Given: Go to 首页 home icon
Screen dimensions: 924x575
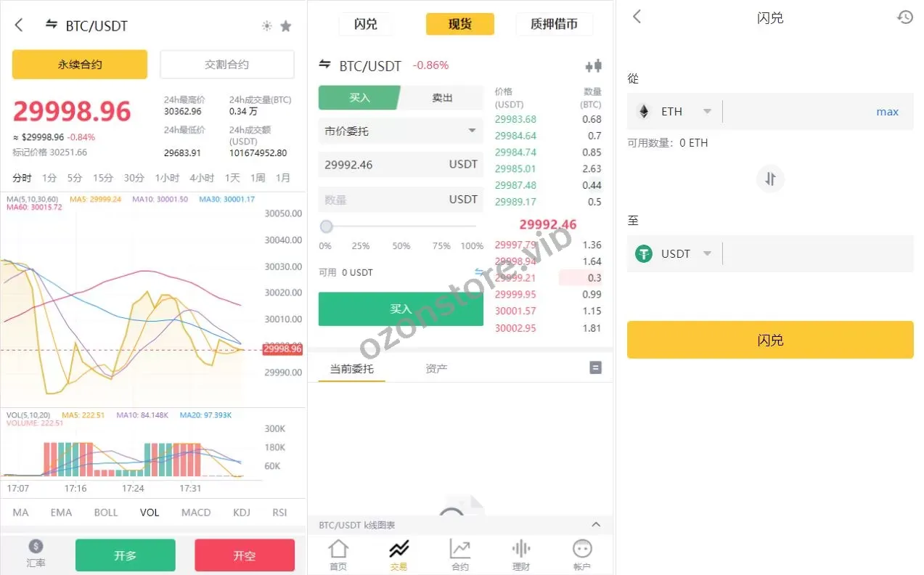Looking at the screenshot, I should (x=338, y=555).
